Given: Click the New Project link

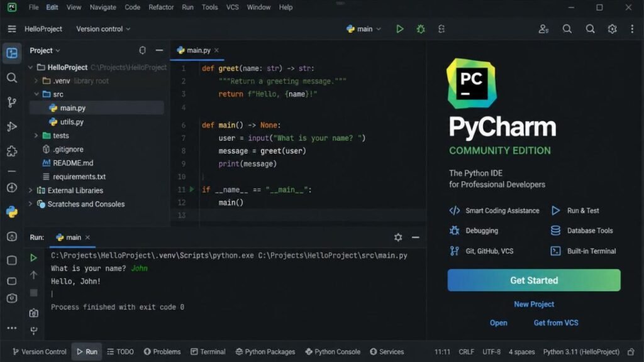Looking at the screenshot, I should point(534,304).
